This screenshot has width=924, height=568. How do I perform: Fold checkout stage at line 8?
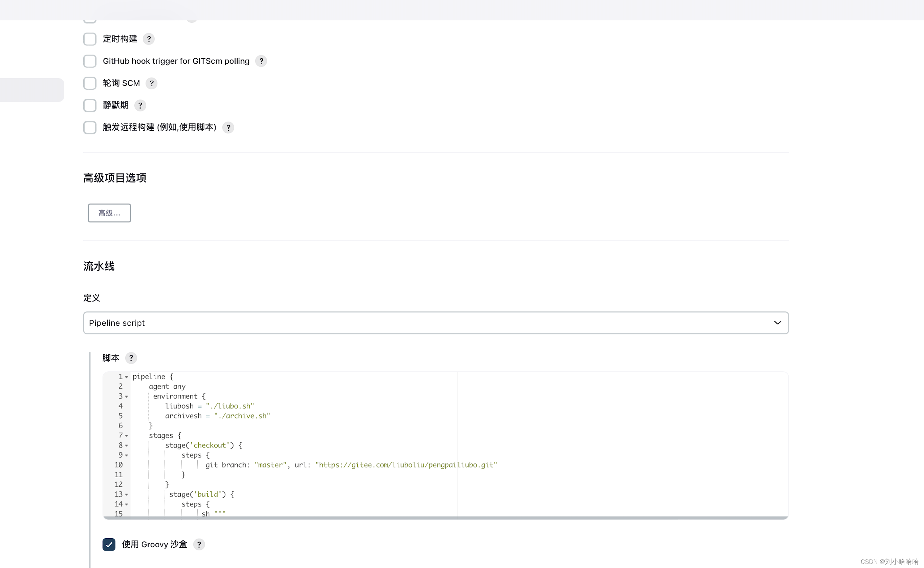(127, 445)
